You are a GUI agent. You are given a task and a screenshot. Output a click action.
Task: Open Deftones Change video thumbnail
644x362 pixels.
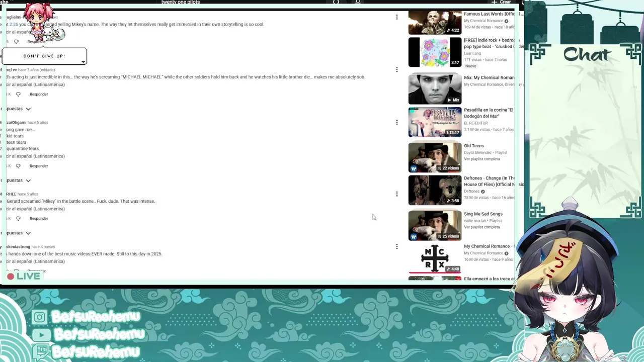tap(435, 190)
